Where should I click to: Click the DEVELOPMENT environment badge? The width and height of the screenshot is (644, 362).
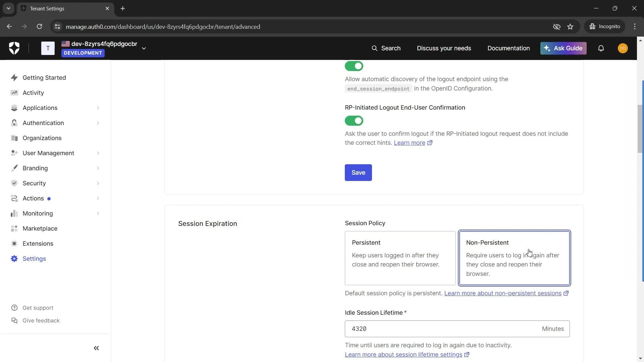pos(83,53)
